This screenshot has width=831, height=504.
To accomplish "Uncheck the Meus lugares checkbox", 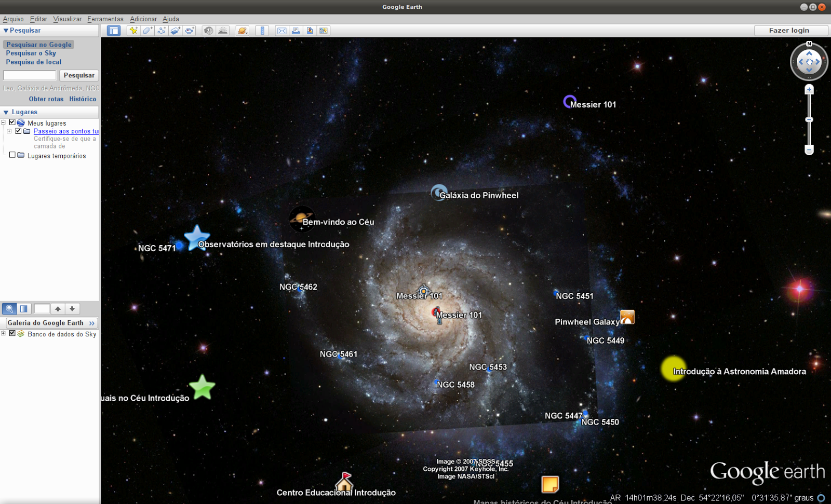I will coord(12,122).
